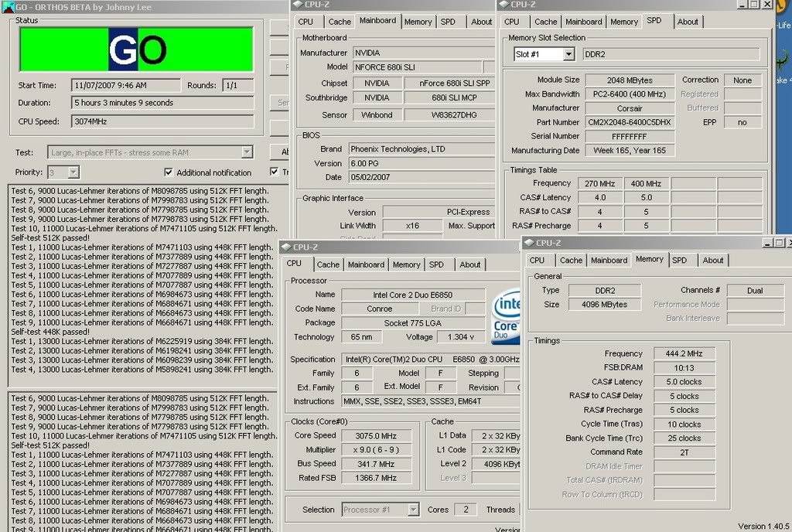Click Max Bandwidth value 'PC2-6400 (400 MHz)'
Image resolution: width=792 pixels, height=532 pixels.
(x=630, y=94)
